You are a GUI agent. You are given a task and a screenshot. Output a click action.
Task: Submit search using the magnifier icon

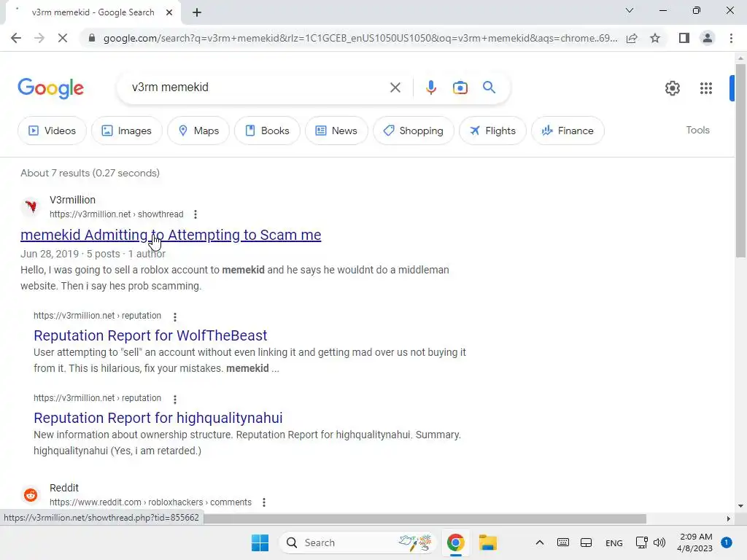tap(489, 87)
